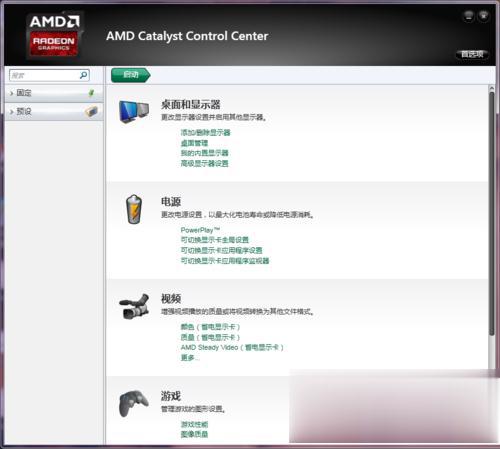This screenshot has height=449, width=500.
Task: Click the battery power icon
Action: (134, 209)
